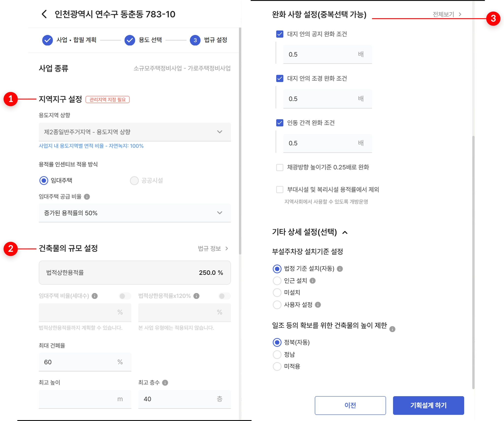Collapse 기타 상세 설정(선택) section
Image resolution: width=504 pixels, height=421 pixels.
coord(345,232)
